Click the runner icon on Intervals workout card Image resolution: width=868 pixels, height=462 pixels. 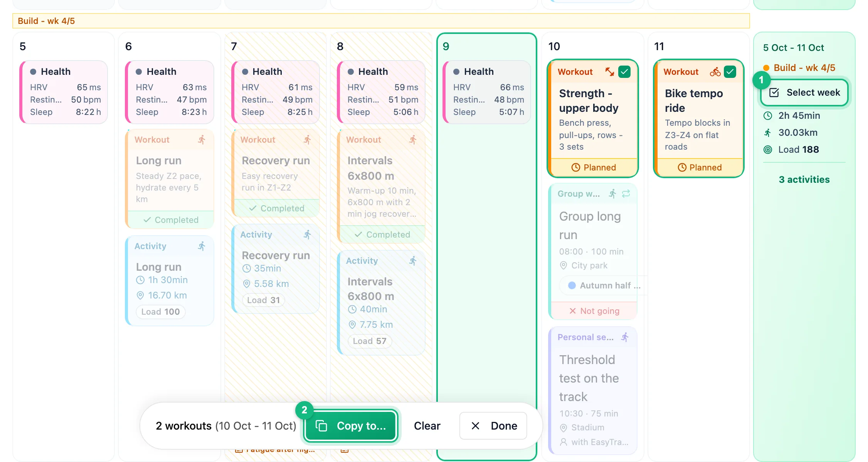[413, 140]
